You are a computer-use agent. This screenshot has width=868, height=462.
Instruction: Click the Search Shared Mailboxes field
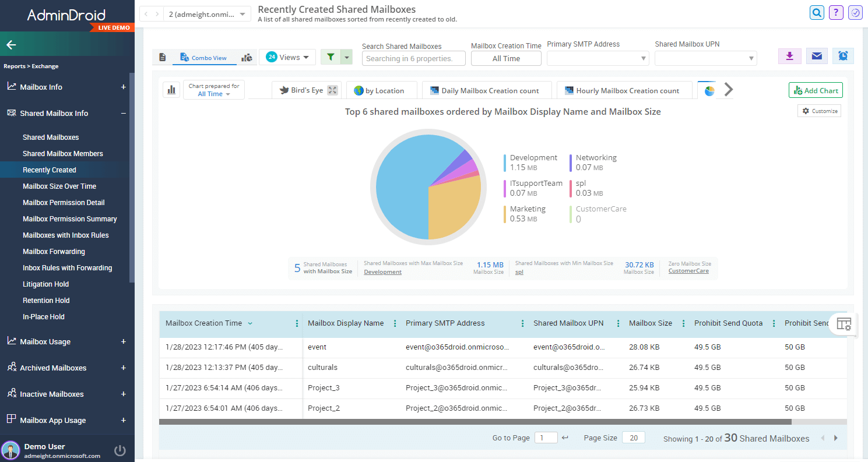pos(413,58)
